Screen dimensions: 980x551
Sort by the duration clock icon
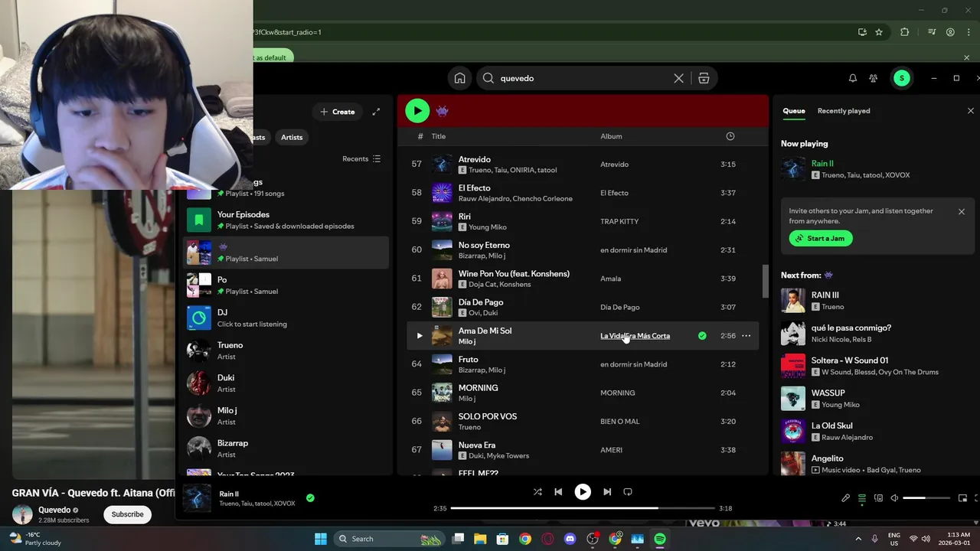tap(730, 136)
